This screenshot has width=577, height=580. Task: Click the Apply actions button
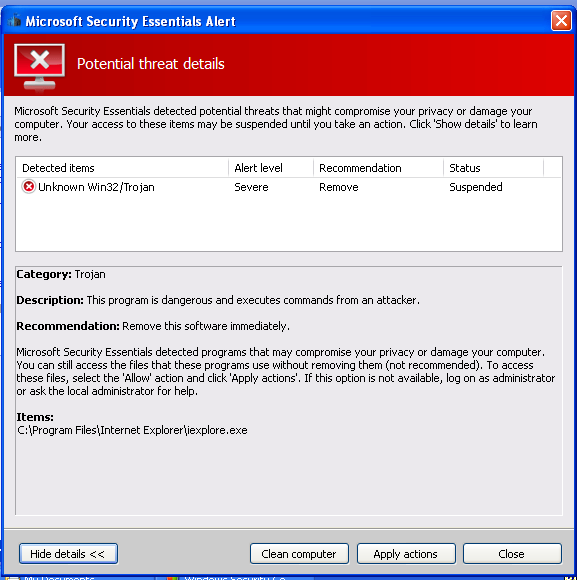point(406,553)
